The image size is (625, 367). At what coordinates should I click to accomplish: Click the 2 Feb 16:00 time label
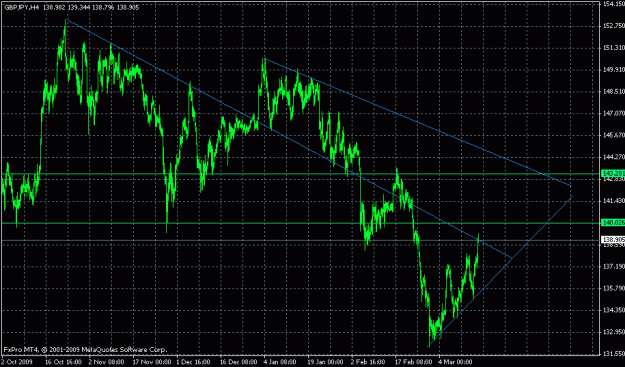pos(369,362)
